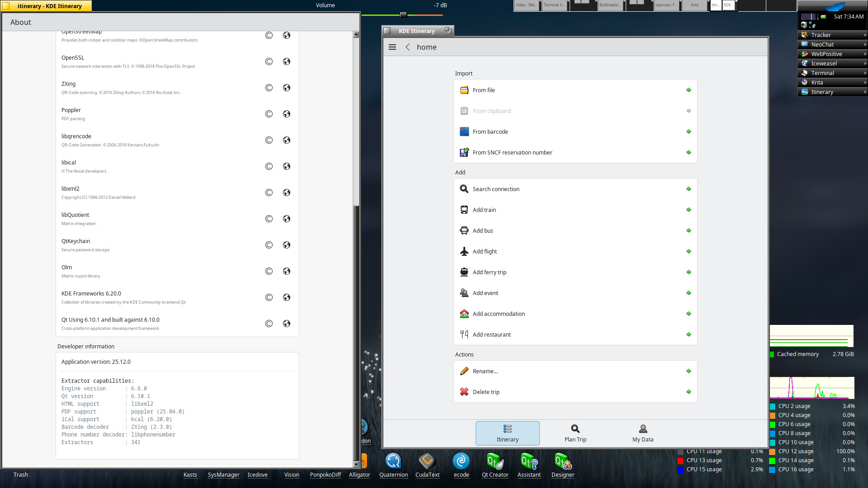Switch to the Plan Trip tab
Viewport: 868px width, 488px height.
[x=575, y=433]
